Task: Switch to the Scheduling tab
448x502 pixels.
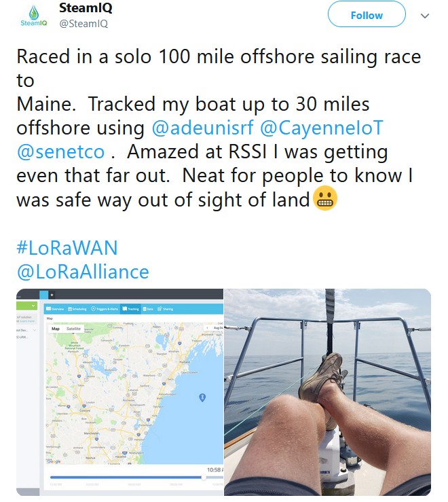Action: coord(78,309)
